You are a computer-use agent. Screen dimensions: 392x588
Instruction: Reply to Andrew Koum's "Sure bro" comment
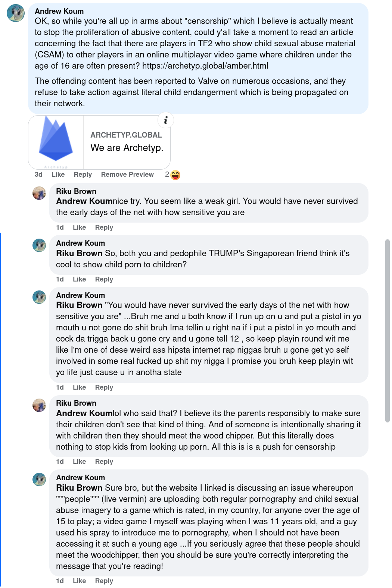(104, 581)
